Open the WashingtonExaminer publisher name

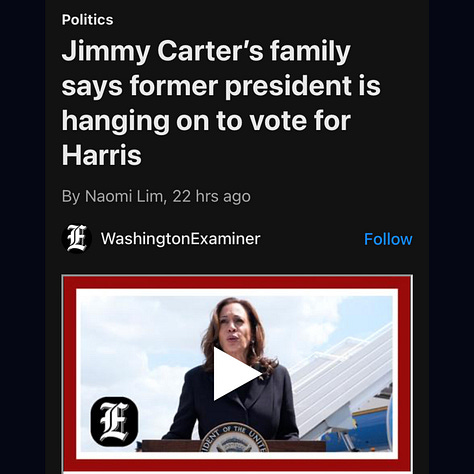coord(180,239)
